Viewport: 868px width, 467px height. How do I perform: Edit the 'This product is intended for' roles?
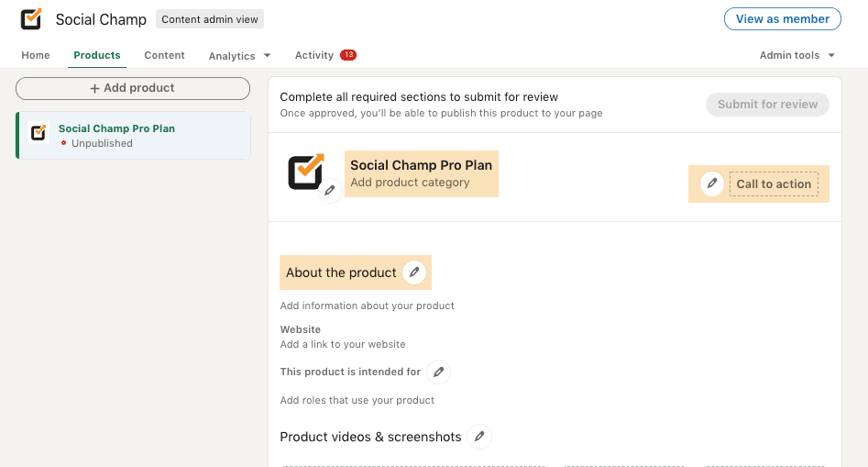click(x=439, y=372)
